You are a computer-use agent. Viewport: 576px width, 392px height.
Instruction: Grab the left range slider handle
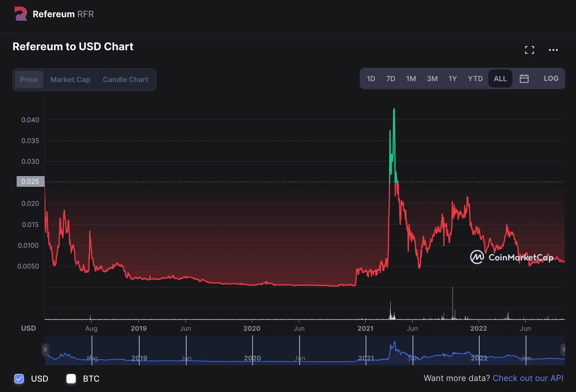coord(45,350)
